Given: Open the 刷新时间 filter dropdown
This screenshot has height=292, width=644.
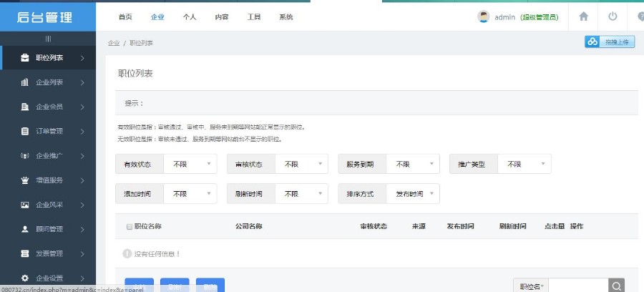Looking at the screenshot, I should coord(301,194).
